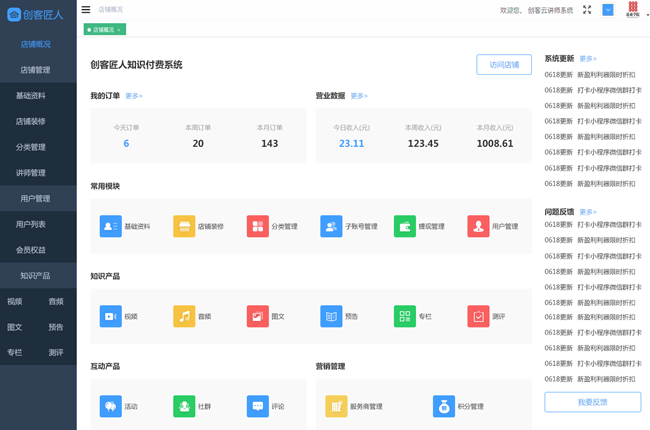Open the green 提现管理 wallet icon
Viewport: 650px width, 430px height.
405,227
